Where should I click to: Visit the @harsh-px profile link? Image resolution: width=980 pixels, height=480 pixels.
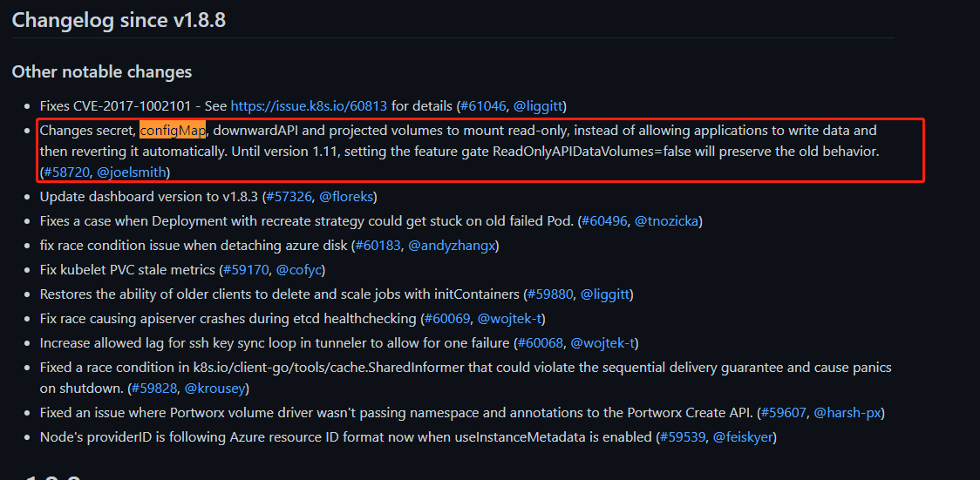pyautogui.click(x=848, y=413)
